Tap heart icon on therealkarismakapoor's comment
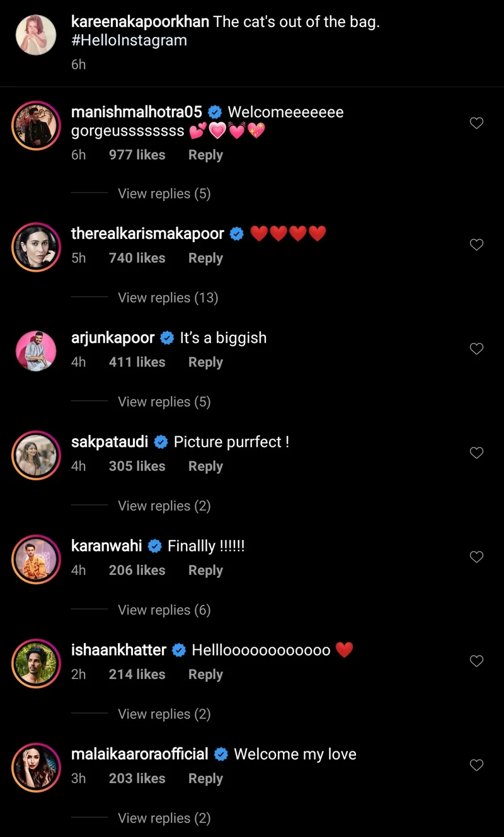504x837 pixels. point(477,245)
